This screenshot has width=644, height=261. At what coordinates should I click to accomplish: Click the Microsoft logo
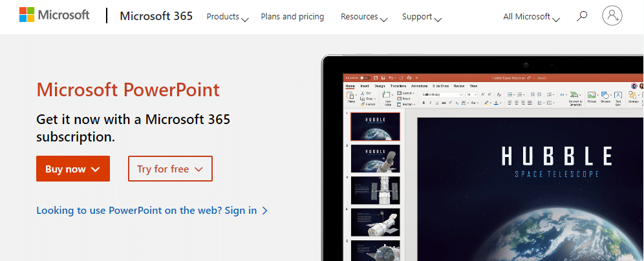54,16
